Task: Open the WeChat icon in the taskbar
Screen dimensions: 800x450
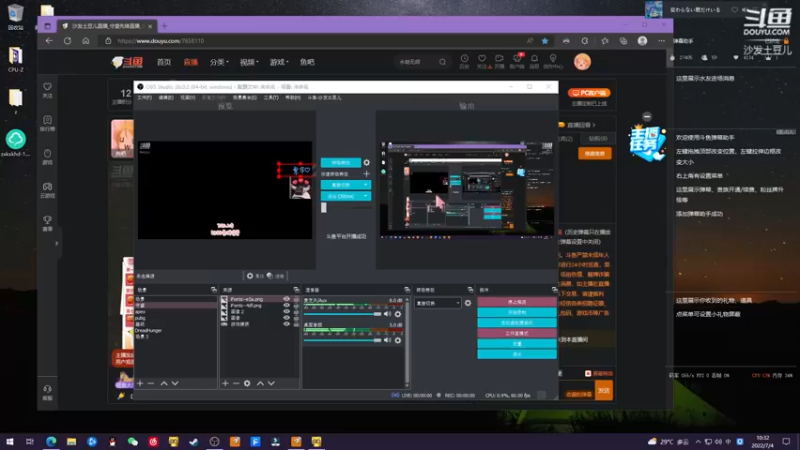Action: click(x=133, y=441)
